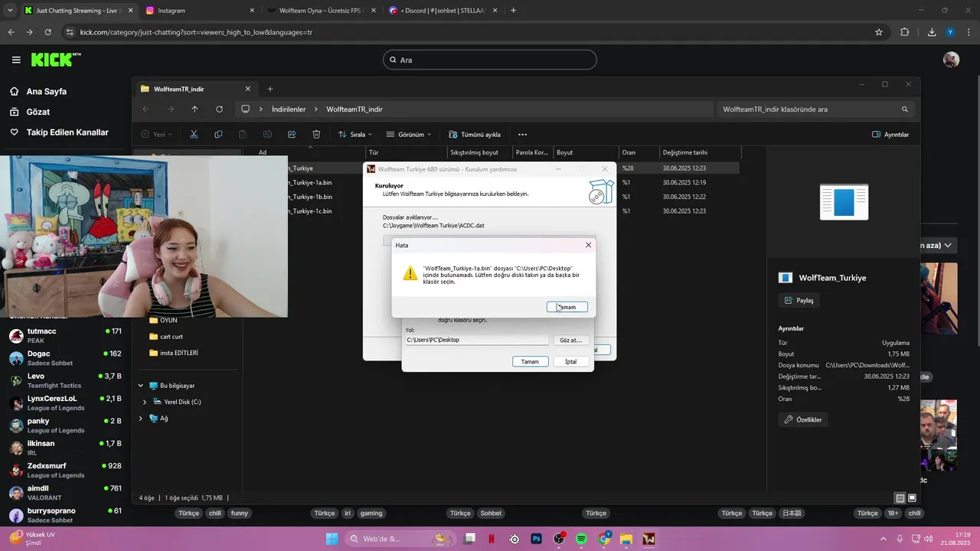This screenshot has width=980, height=551.
Task: Click İndirilenler in Explorer breadcrumb
Action: click(289, 109)
